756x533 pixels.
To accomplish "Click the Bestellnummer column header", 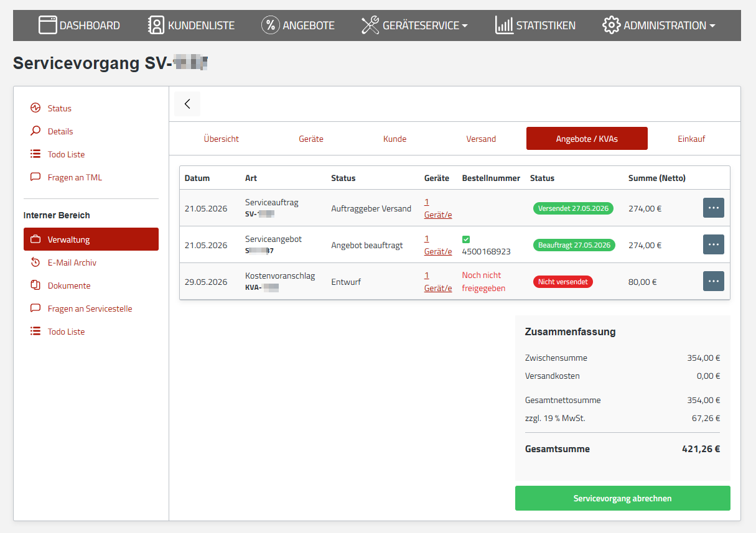I will point(491,178).
